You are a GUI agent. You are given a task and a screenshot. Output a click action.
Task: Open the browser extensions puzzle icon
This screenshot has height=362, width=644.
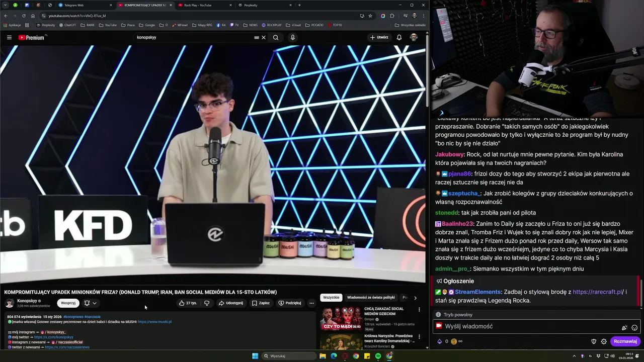coord(392,16)
